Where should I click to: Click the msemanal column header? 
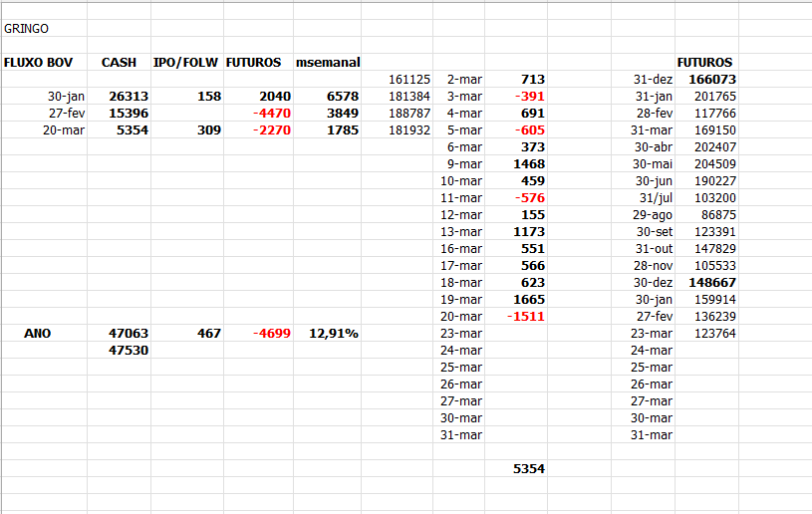[x=328, y=63]
